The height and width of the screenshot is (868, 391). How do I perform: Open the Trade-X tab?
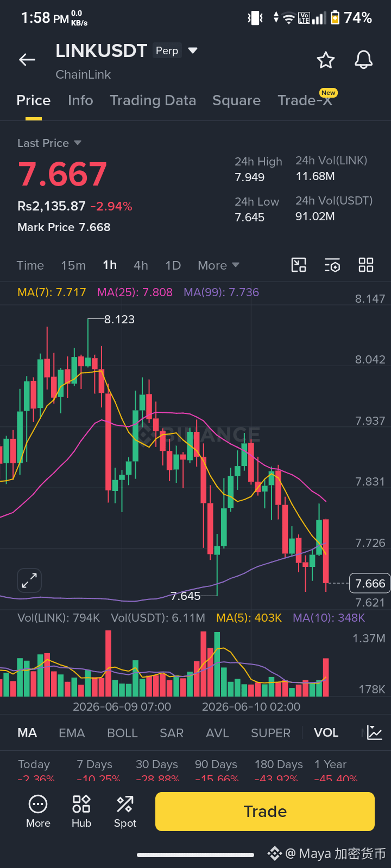coord(305,100)
